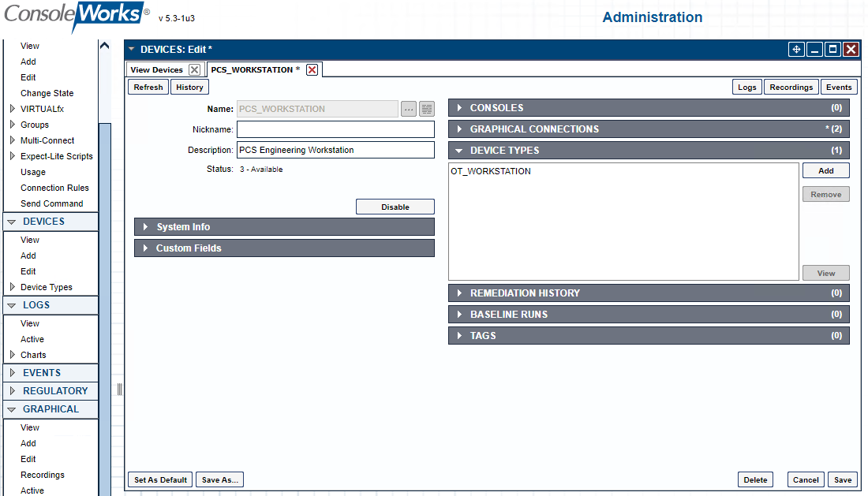Open Logs for this device
This screenshot has width=868, height=496.
point(746,88)
